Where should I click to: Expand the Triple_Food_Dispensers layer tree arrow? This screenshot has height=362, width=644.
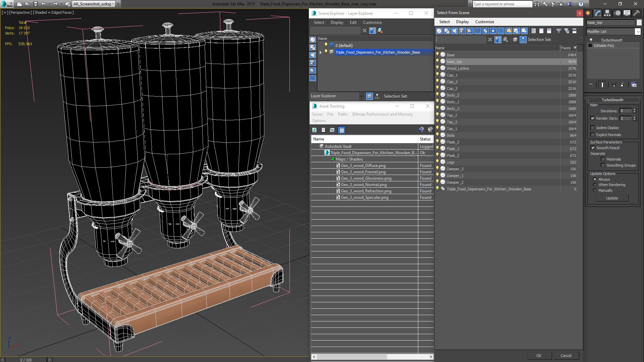(x=321, y=52)
